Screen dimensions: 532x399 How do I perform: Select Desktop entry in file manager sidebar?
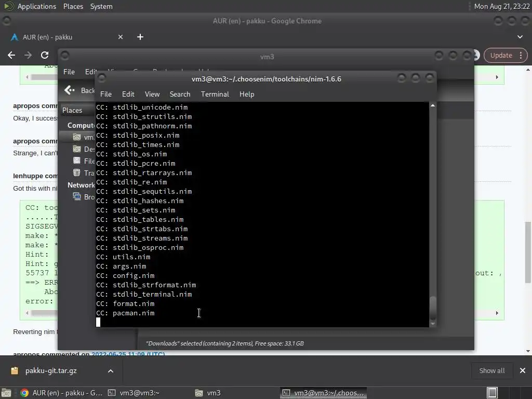84,149
